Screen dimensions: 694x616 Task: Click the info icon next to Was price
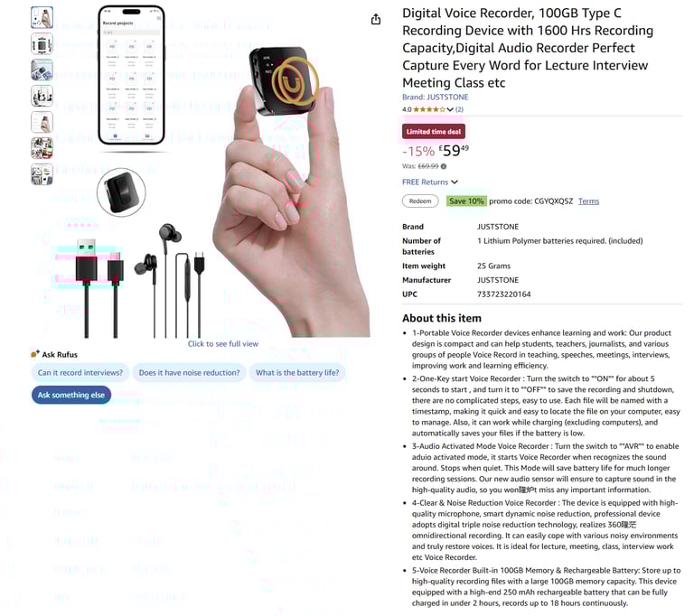point(444,166)
